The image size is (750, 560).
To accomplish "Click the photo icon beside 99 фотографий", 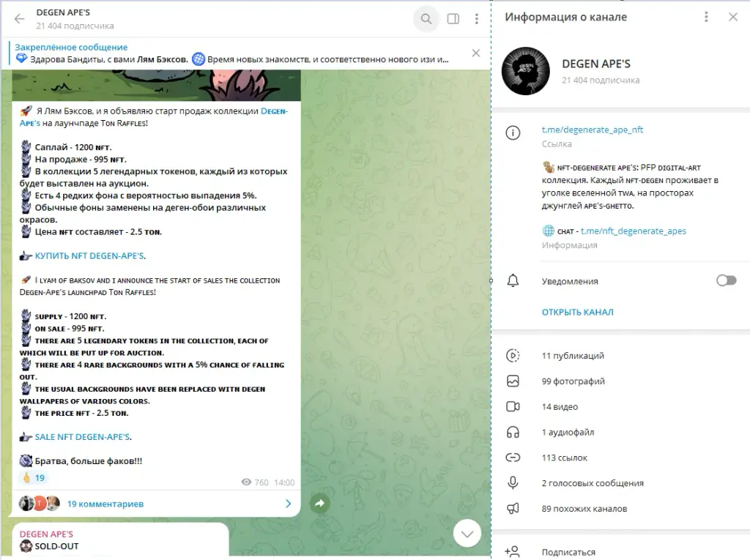I will click(x=513, y=381).
